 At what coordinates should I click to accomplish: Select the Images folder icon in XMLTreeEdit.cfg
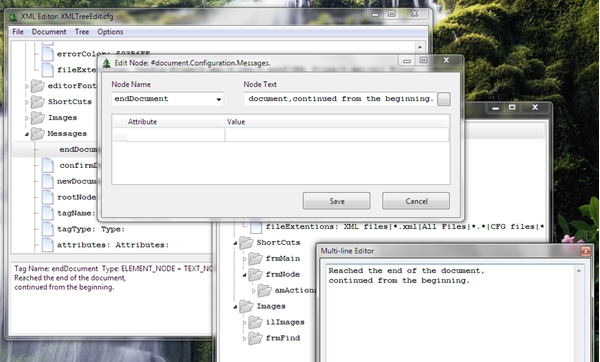point(38,117)
